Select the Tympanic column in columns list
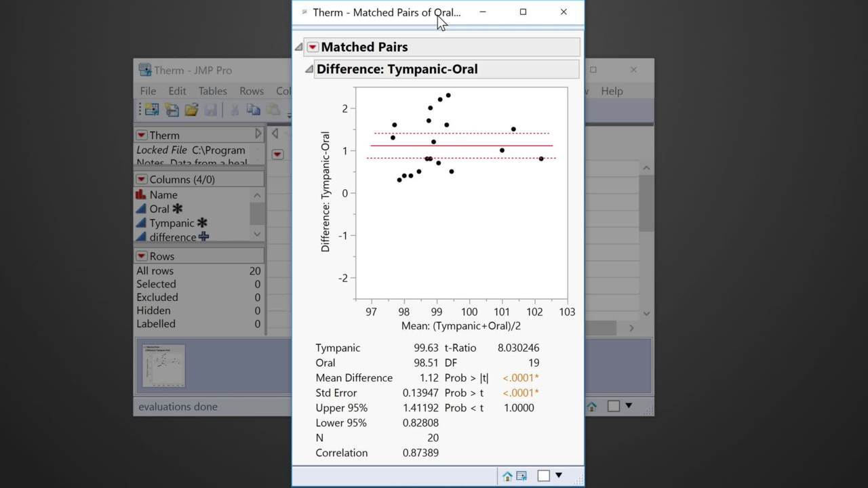Viewport: 868px width, 488px height. click(x=172, y=223)
